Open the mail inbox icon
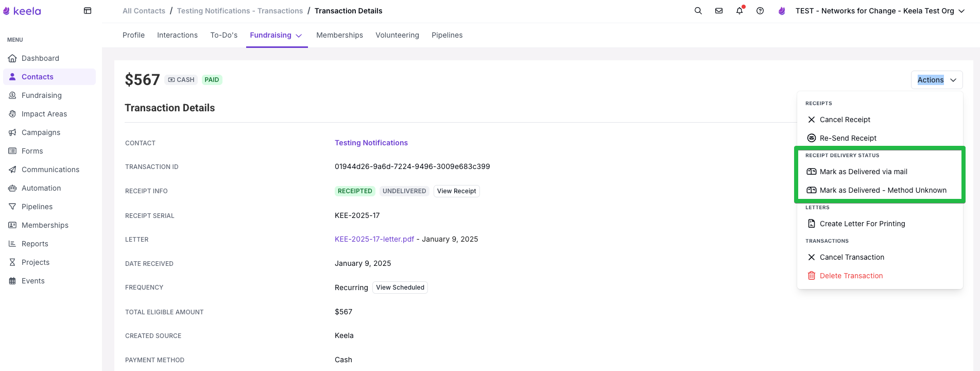 click(719, 11)
